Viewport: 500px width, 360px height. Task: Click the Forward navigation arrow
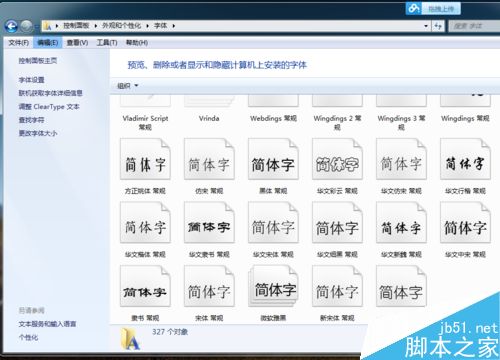(26, 26)
